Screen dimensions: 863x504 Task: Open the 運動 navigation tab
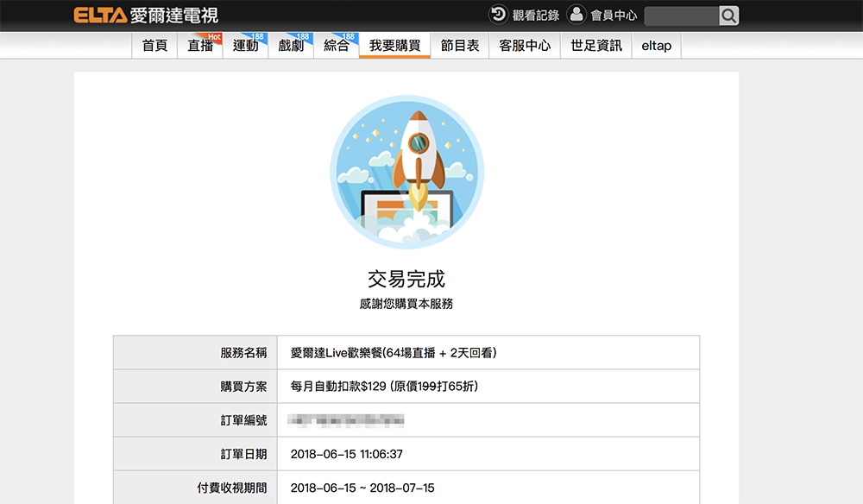[245, 46]
